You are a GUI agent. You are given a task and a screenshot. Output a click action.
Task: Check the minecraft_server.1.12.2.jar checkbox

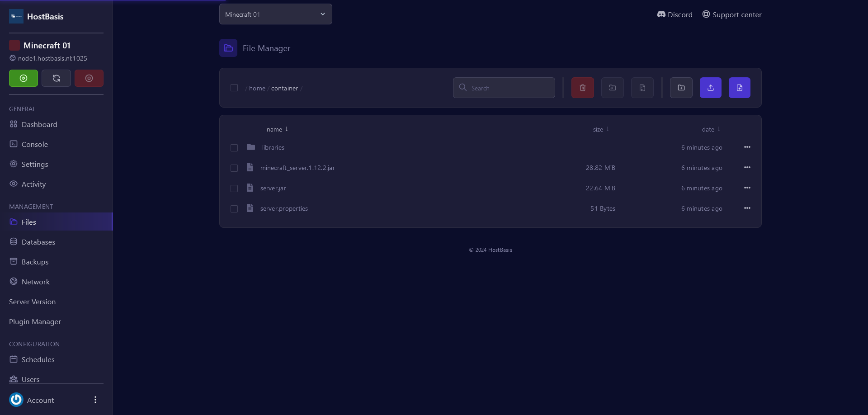234,168
